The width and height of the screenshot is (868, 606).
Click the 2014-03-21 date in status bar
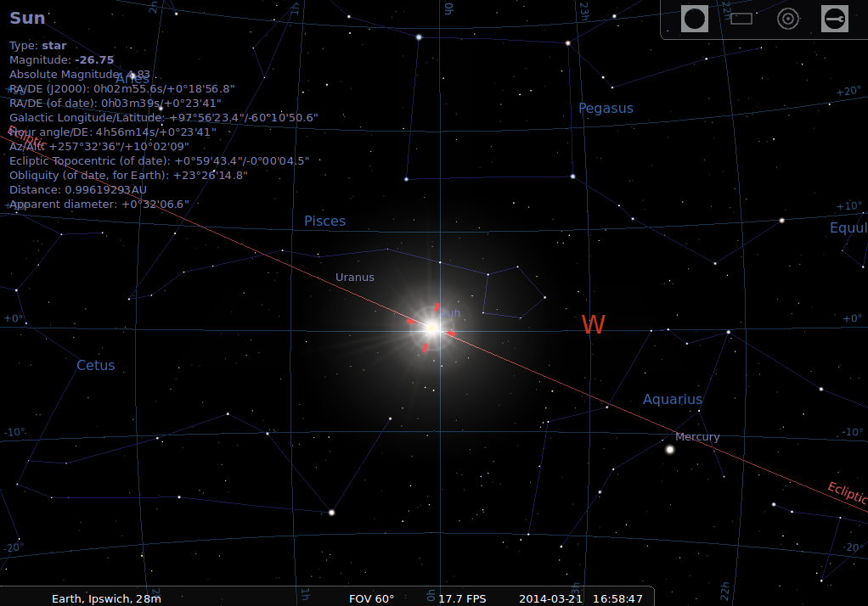point(550,598)
